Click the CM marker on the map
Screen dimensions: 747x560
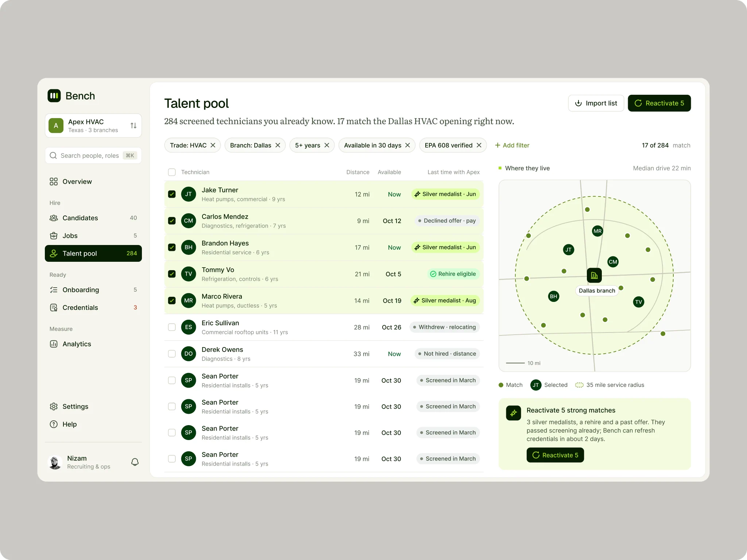point(613,262)
